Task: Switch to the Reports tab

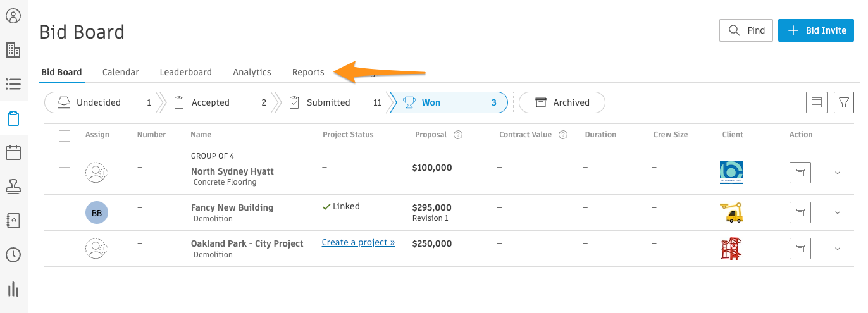Action: point(308,72)
